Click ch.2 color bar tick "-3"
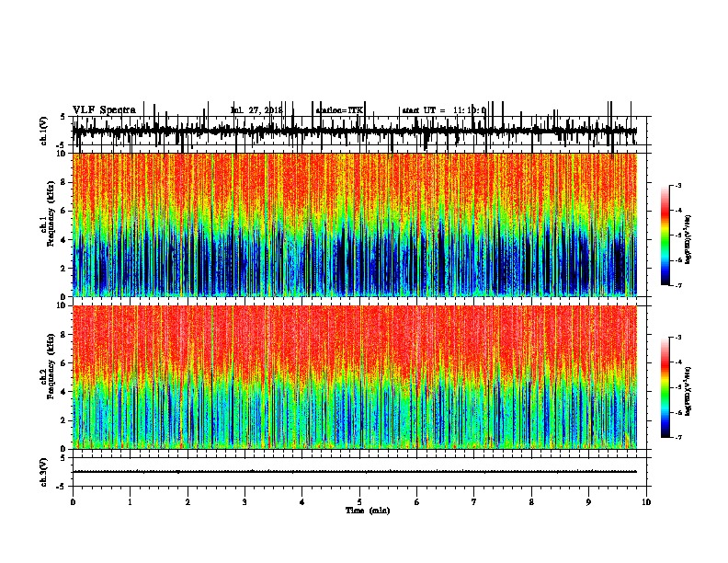This screenshot has height=563, width=728. click(678, 338)
